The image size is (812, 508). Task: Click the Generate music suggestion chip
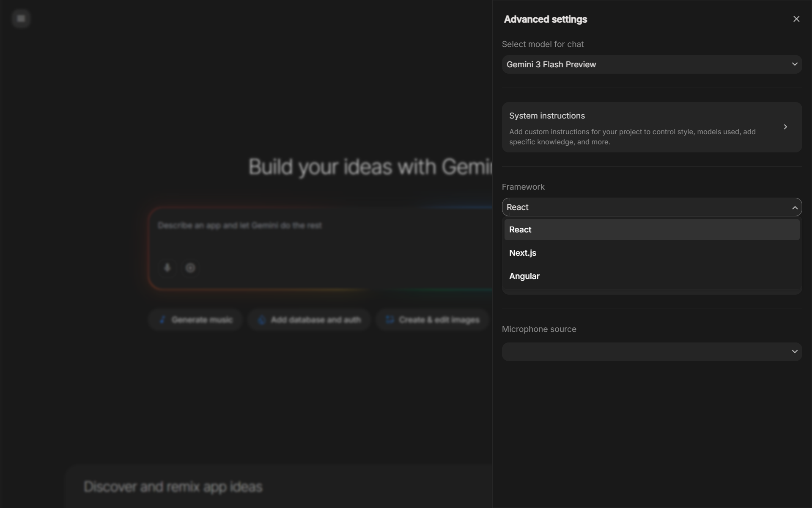click(x=195, y=320)
